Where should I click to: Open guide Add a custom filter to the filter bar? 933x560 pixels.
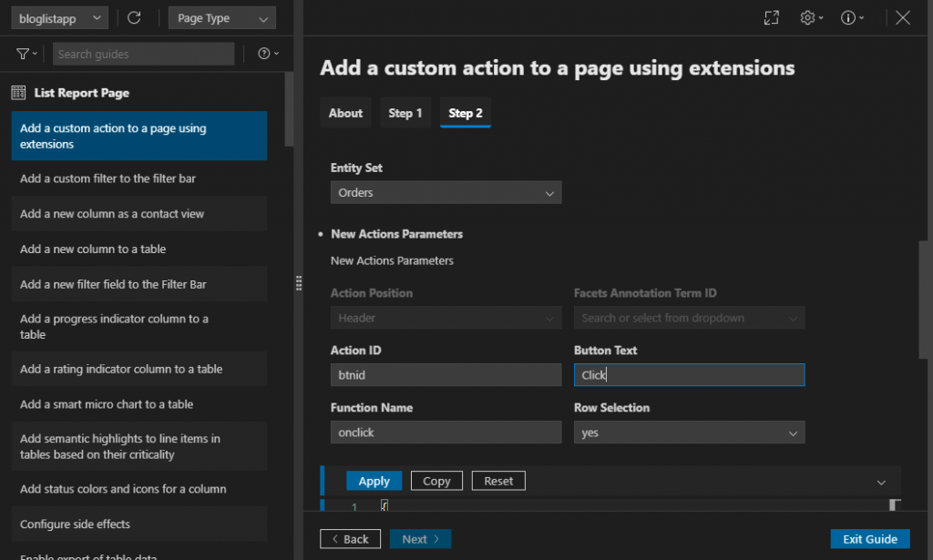[x=139, y=178]
